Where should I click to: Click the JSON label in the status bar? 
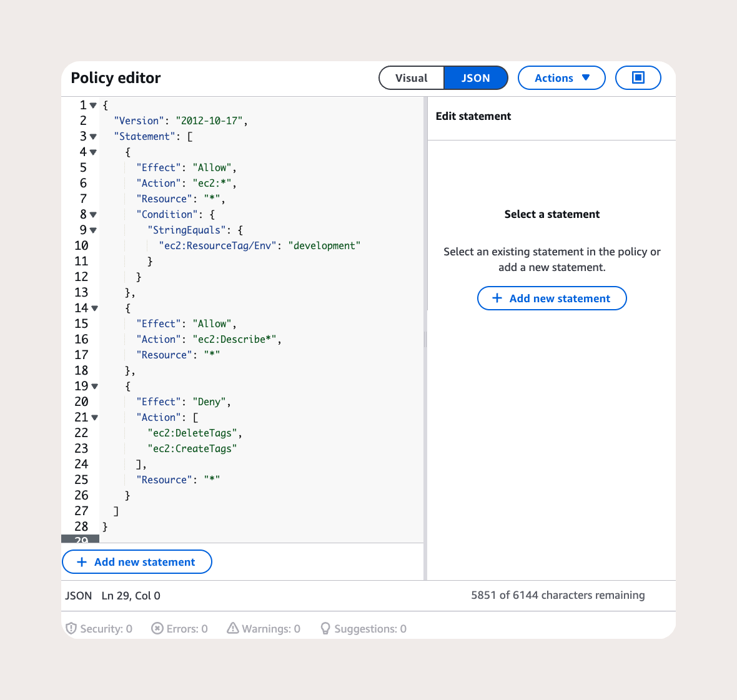79,596
